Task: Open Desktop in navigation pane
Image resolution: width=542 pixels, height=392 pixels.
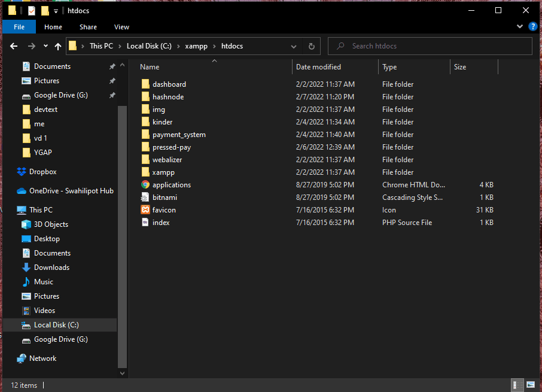Action: 47,239
